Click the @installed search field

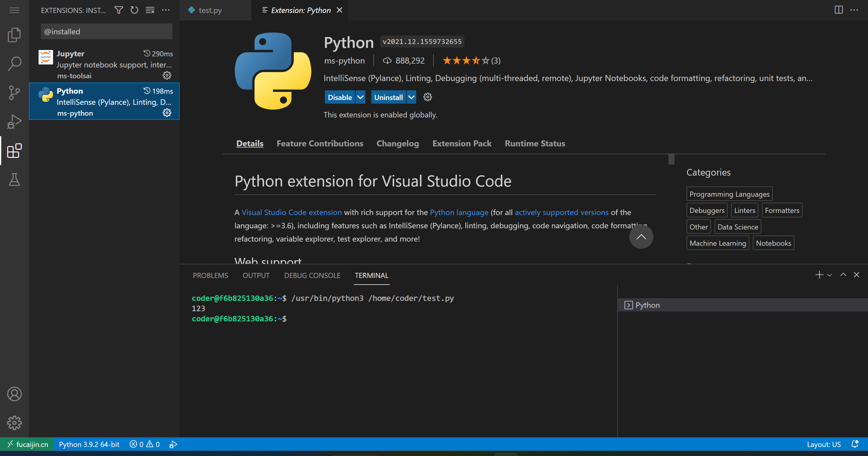(106, 31)
